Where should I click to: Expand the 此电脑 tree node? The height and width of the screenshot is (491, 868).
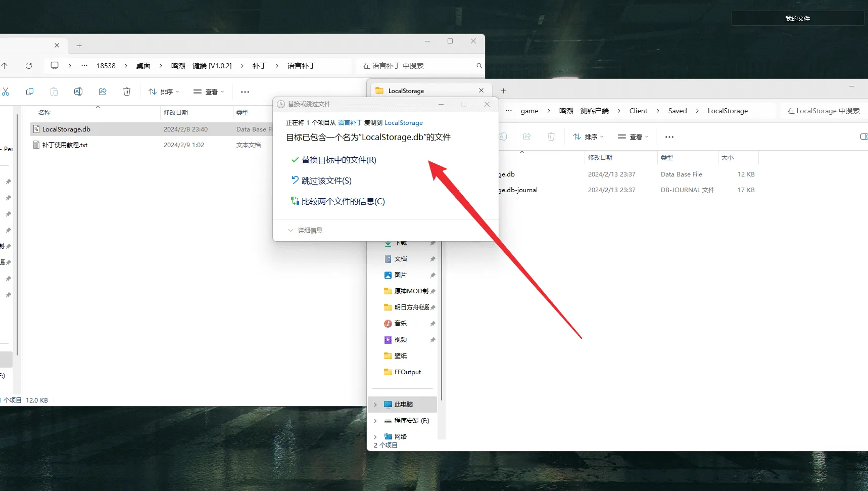(x=375, y=405)
